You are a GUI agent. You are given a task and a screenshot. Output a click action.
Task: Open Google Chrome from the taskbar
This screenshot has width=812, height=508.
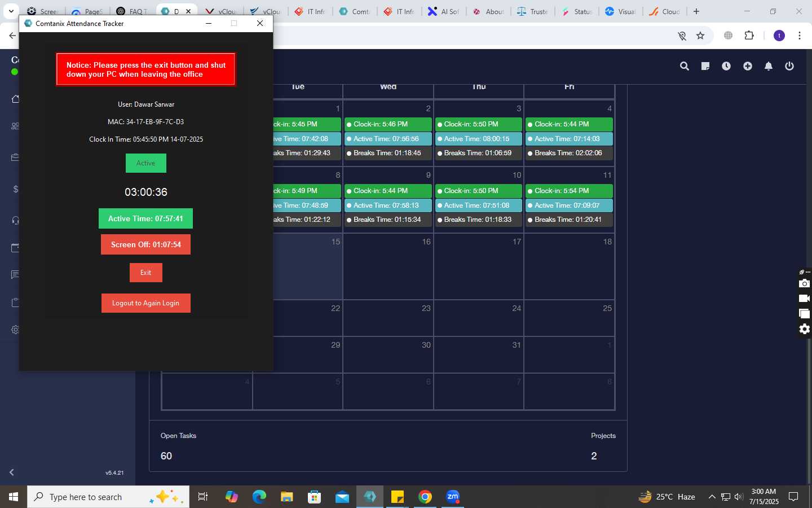pyautogui.click(x=425, y=497)
